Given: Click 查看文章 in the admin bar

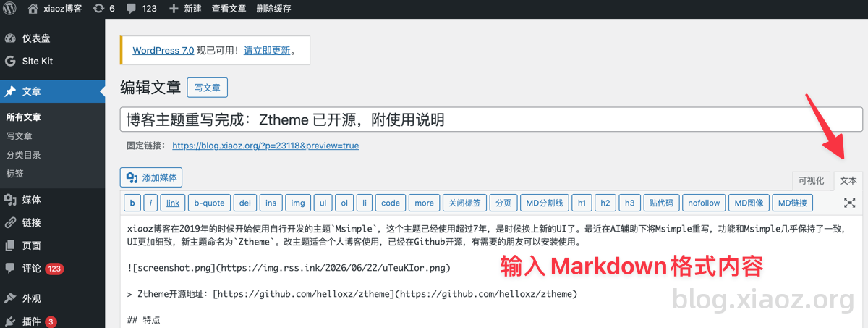Looking at the screenshot, I should (x=229, y=9).
